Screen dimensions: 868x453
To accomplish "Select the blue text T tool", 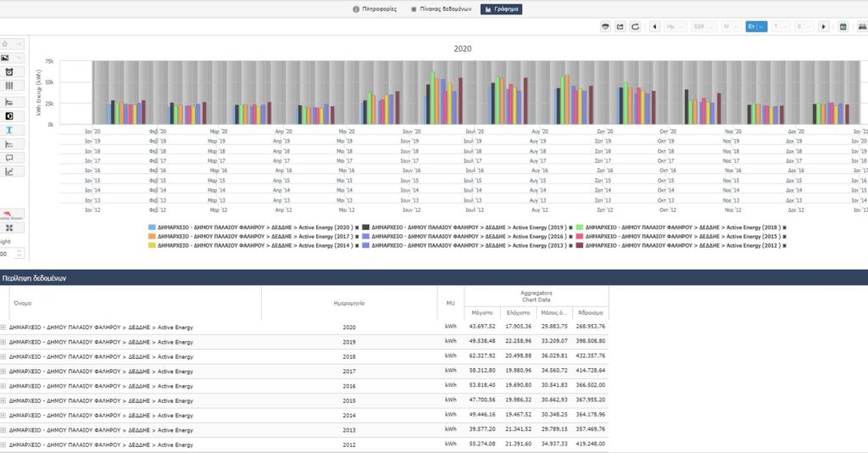I will [x=9, y=130].
